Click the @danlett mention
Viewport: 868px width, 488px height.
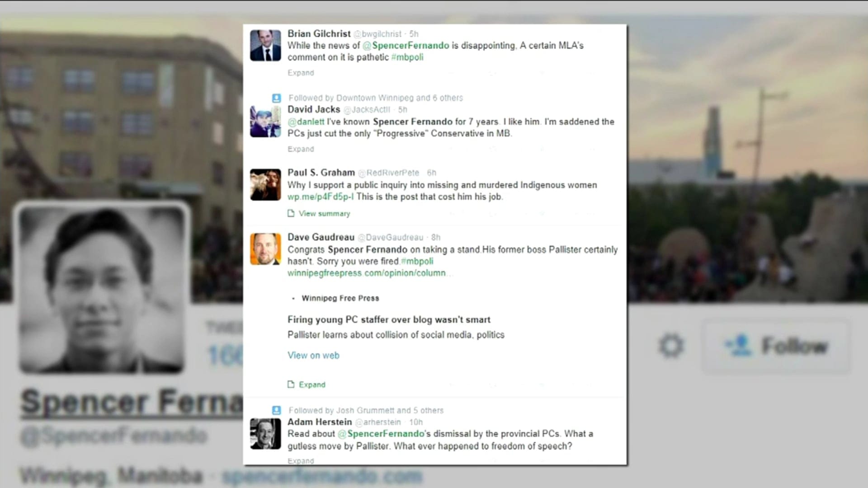click(x=306, y=122)
